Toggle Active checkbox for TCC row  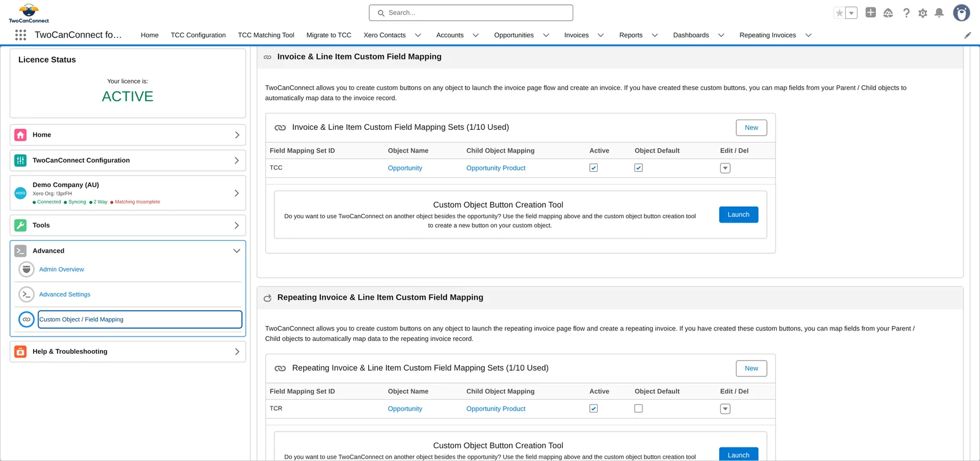click(x=594, y=168)
